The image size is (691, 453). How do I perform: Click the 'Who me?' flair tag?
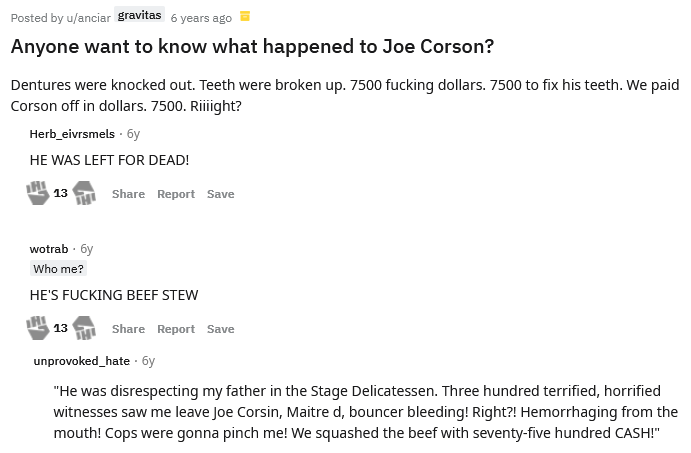(58, 269)
